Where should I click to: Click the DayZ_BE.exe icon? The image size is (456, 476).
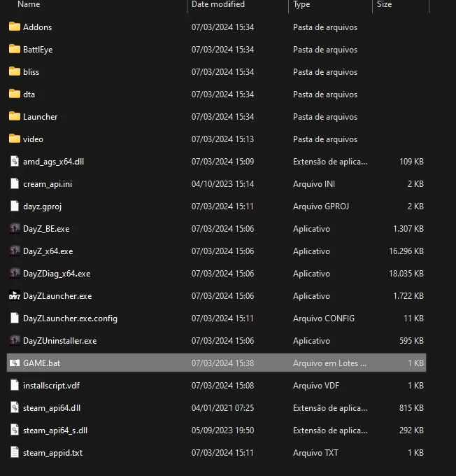click(15, 229)
